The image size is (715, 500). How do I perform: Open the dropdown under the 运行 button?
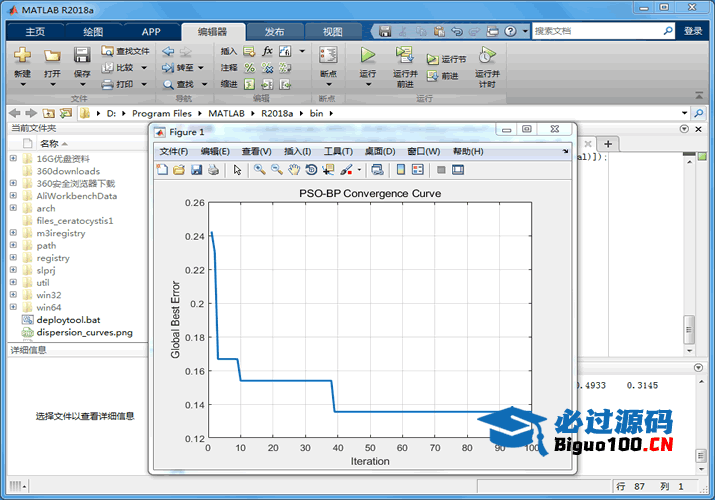point(368,84)
